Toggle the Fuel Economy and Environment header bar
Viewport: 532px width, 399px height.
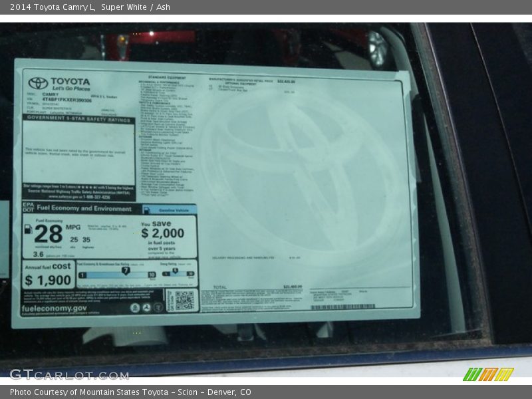tap(84, 208)
